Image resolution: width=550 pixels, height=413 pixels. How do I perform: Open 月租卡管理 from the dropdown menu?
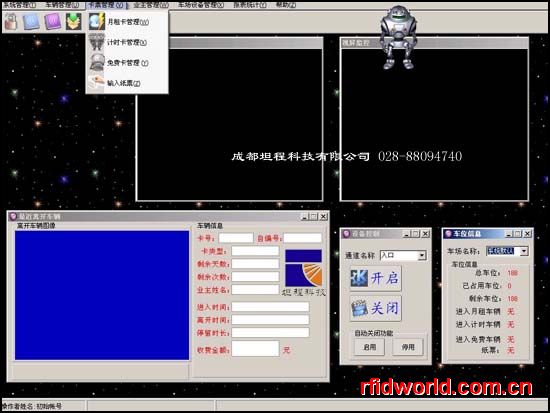click(x=127, y=22)
